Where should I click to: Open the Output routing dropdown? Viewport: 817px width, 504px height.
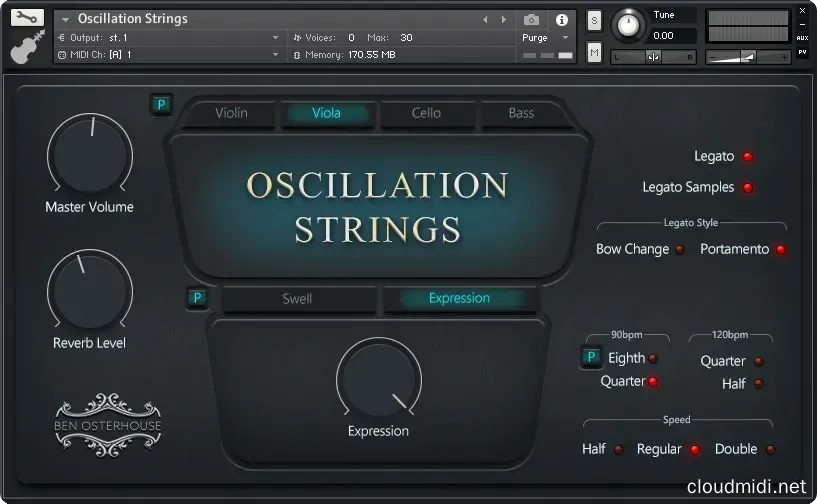click(x=170, y=38)
